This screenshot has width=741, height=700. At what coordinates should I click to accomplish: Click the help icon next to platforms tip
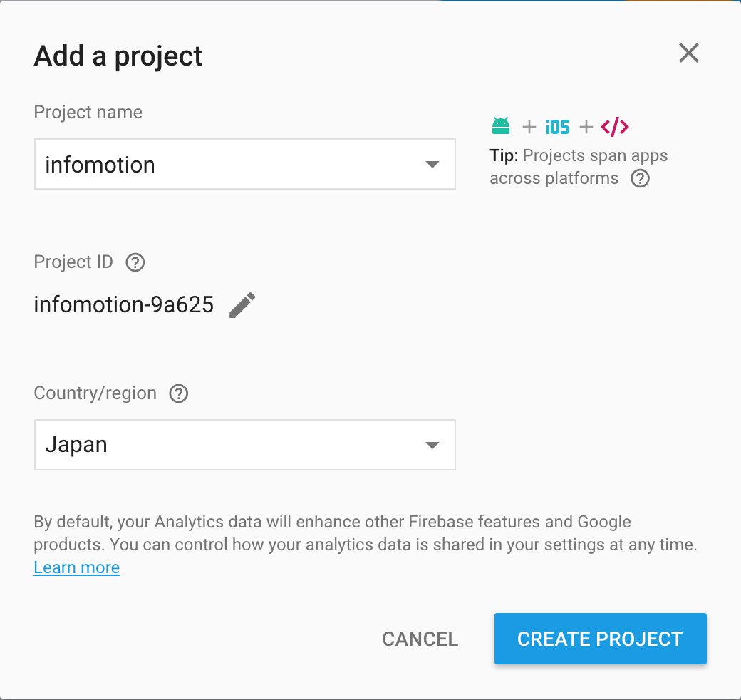639,179
